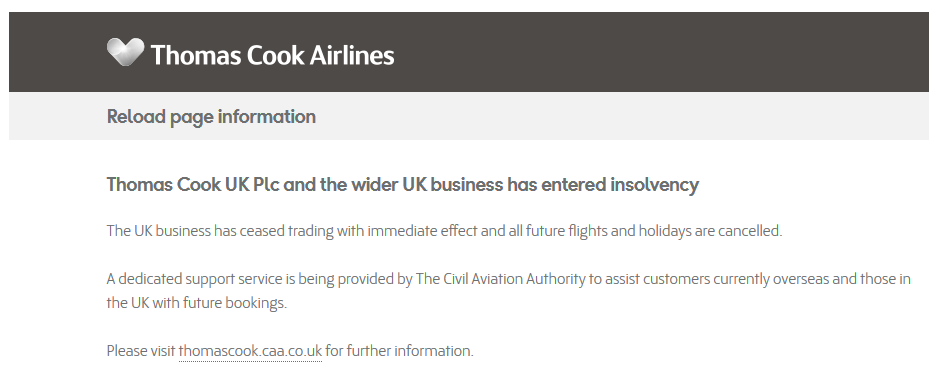Click the ceased trading paragraph
929x371 pixels.
pyautogui.click(x=444, y=231)
